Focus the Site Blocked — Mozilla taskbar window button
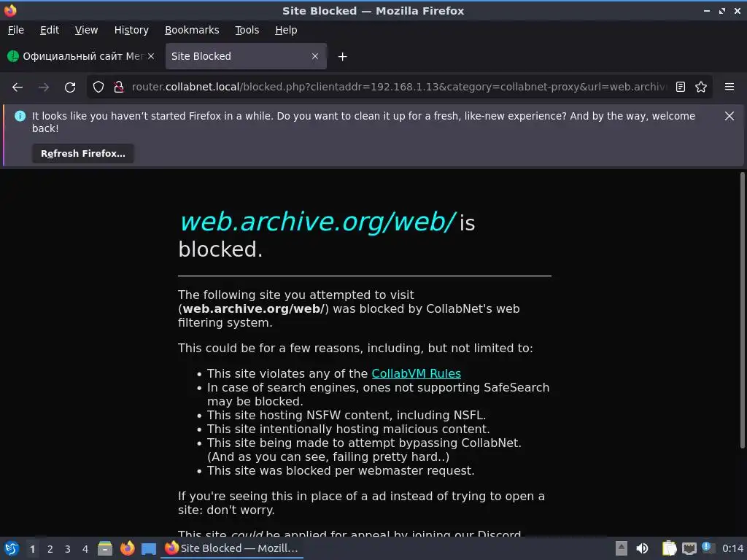The height and width of the screenshot is (560, 747). click(231, 548)
